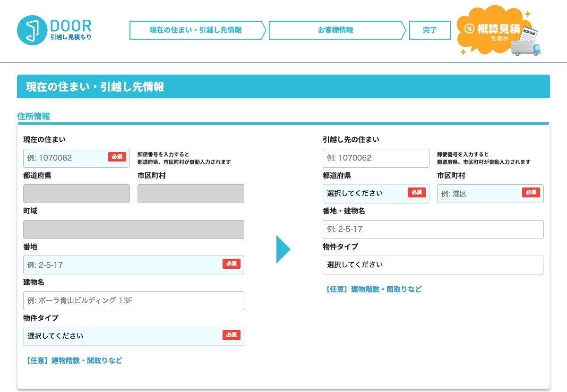Focus the 建物名 input field
The height and width of the screenshot is (392, 567).
click(134, 301)
